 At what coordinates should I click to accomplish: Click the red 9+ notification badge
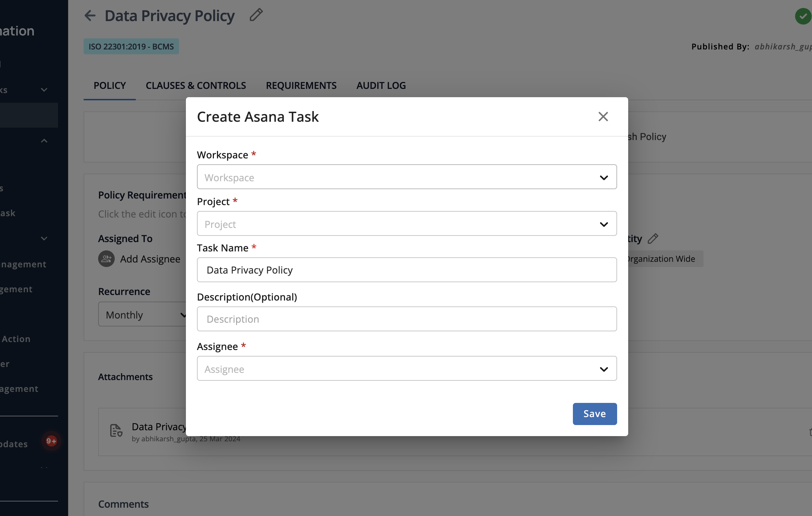tap(51, 441)
